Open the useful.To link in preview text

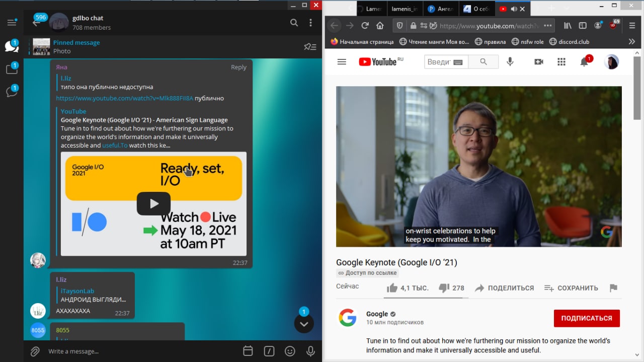pyautogui.click(x=115, y=146)
